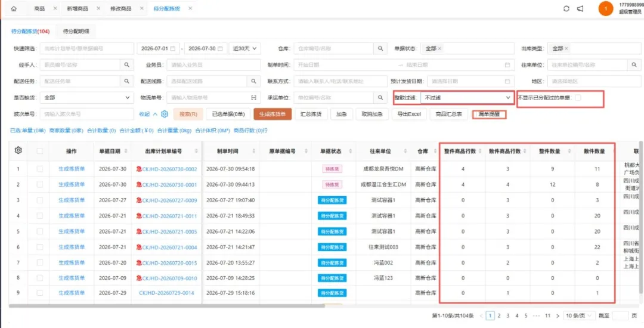The height and width of the screenshot is (328, 644).
Task: Close the 商品 tab
Action: pyautogui.click(x=55, y=8)
